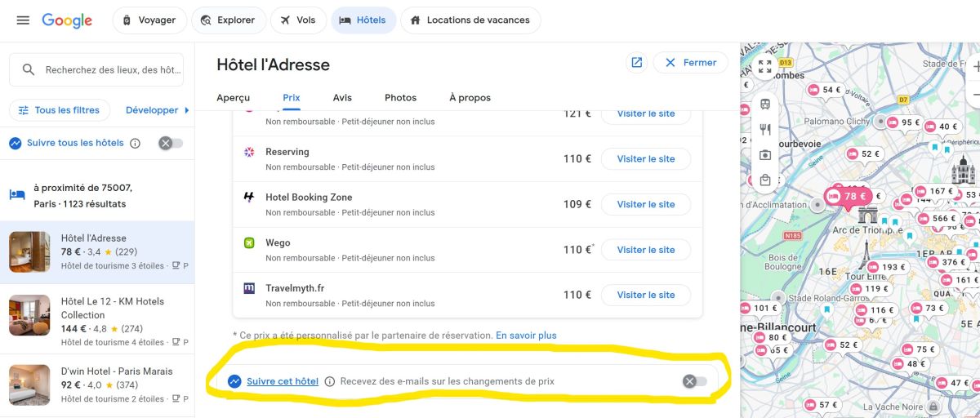980x418 pixels.
Task: Go to the Google home logo
Action: [x=67, y=20]
